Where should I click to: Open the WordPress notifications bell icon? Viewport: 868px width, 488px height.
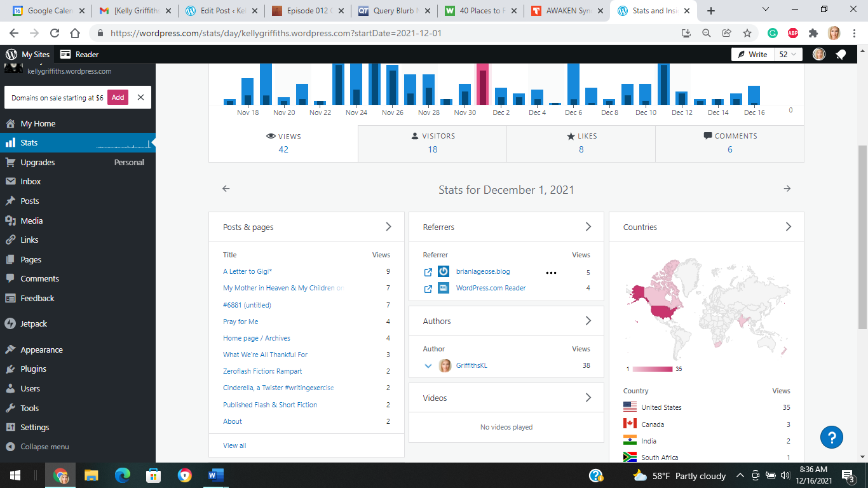[841, 55]
